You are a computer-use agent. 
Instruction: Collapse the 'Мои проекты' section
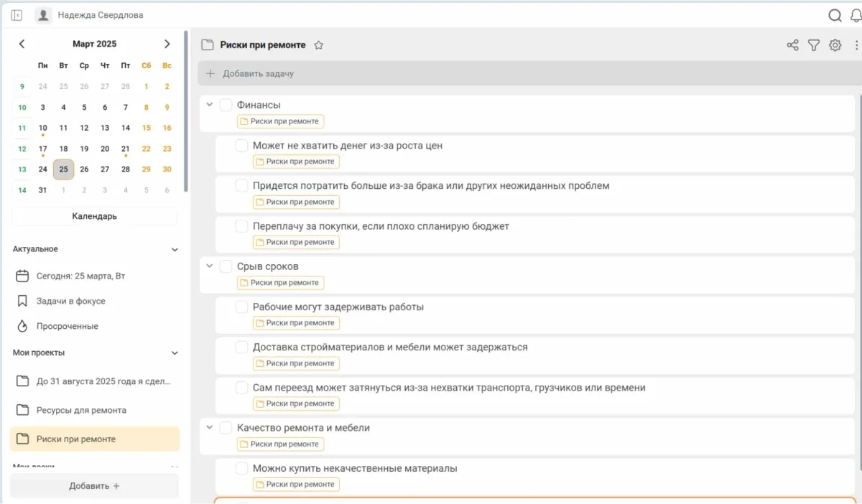(x=175, y=353)
